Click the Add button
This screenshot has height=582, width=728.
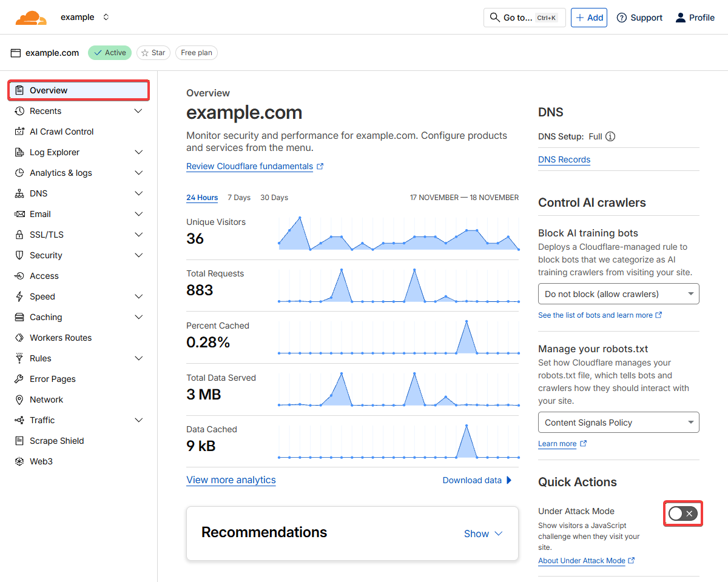coord(588,18)
